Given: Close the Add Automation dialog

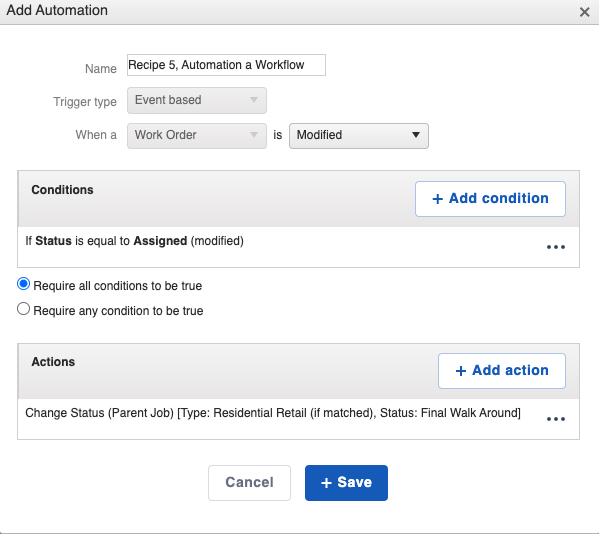Looking at the screenshot, I should tap(584, 12).
